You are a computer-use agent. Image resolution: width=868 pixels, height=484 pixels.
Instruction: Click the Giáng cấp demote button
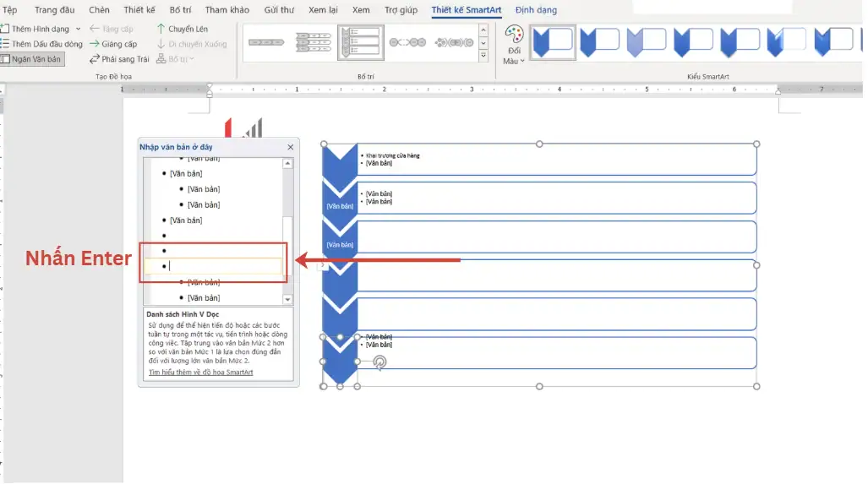click(x=113, y=44)
